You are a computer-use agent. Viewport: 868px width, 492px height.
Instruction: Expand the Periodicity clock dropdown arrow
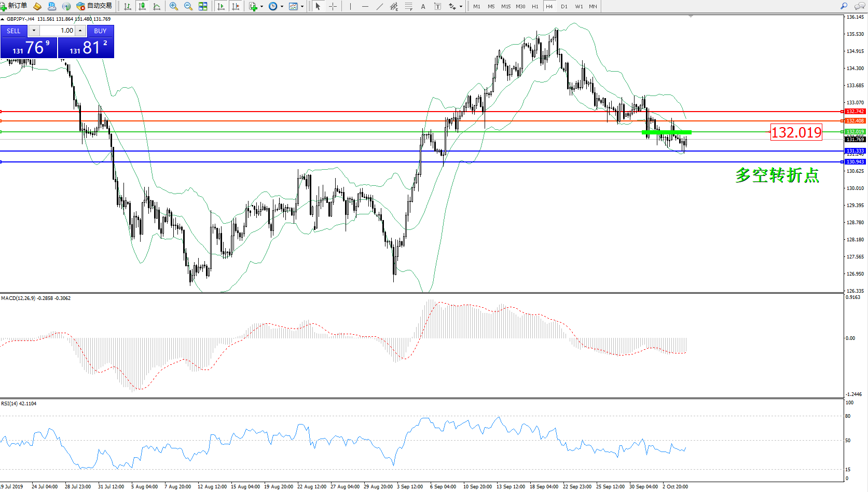[x=282, y=7]
